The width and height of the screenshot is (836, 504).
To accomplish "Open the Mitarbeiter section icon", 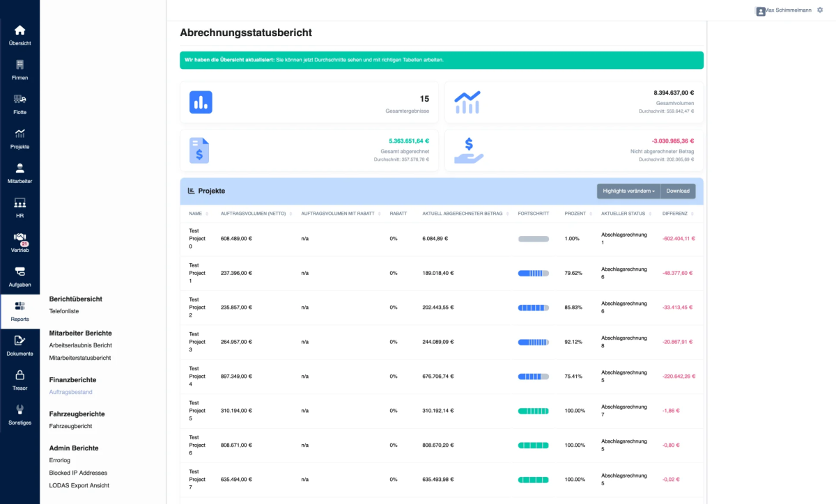I will 20,168.
